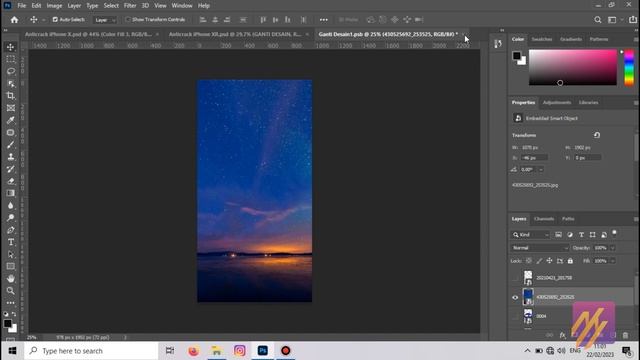This screenshot has height=360, width=640.
Task: Open the Edit Toolbar three-dots button
Action: (x=11, y=303)
